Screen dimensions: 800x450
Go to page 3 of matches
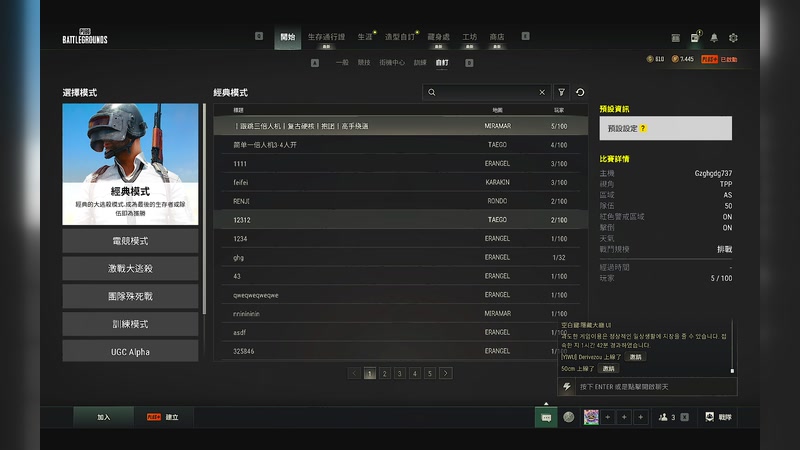pyautogui.click(x=400, y=373)
